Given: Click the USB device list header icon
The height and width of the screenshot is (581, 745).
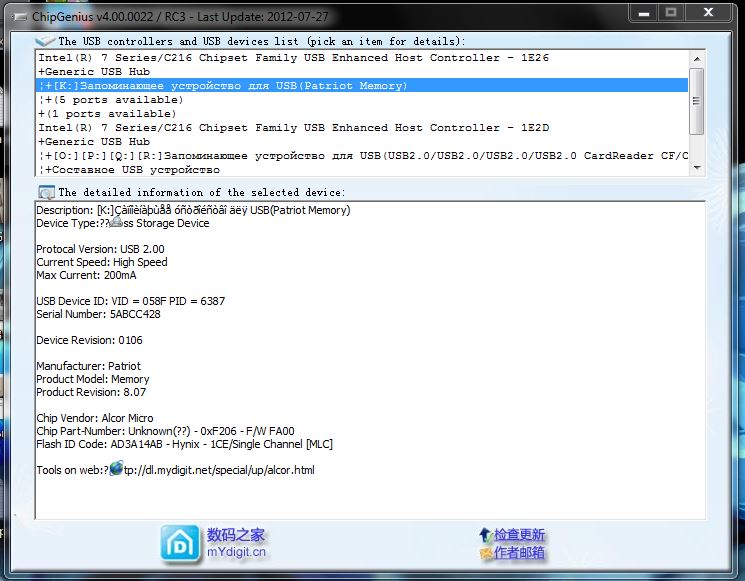Looking at the screenshot, I should 45,41.
